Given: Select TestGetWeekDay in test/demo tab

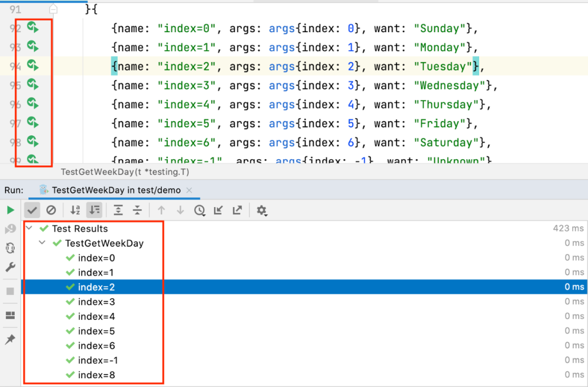Looking at the screenshot, I should [115, 190].
